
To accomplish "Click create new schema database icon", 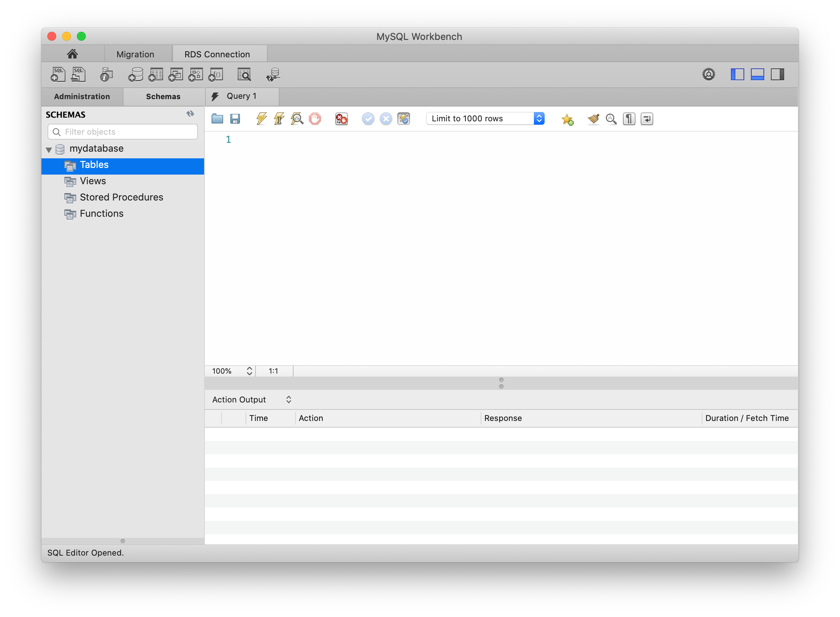I will [x=136, y=75].
